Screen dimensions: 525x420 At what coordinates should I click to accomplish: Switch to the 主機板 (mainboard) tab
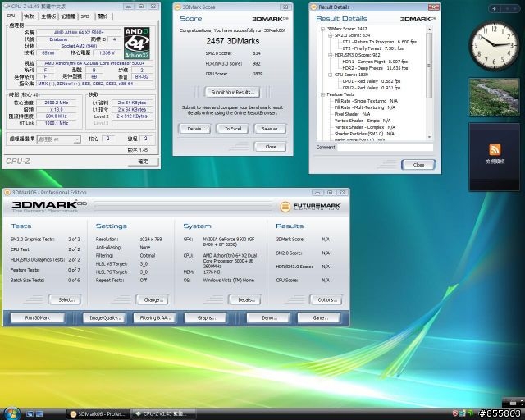pos(48,16)
